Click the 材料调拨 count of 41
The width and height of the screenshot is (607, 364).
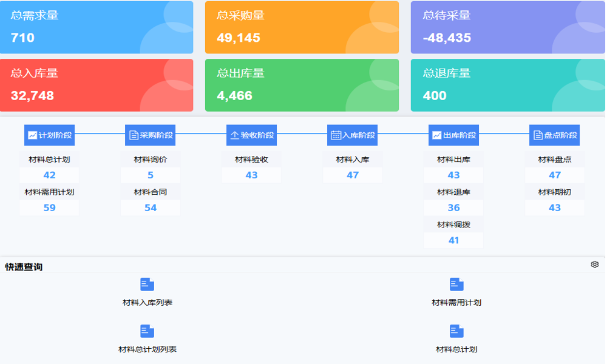[453, 240]
